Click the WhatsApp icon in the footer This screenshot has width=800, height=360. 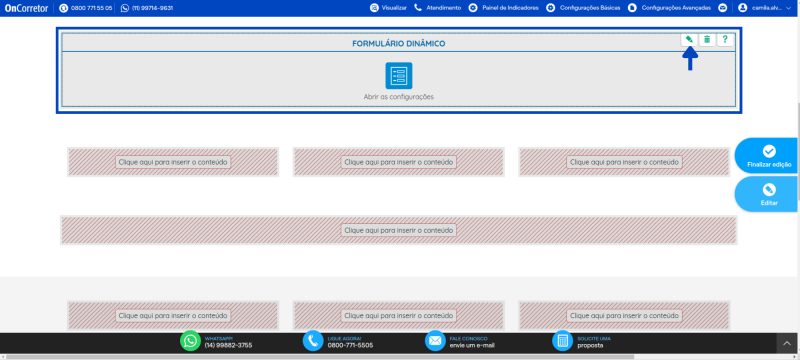click(x=190, y=341)
